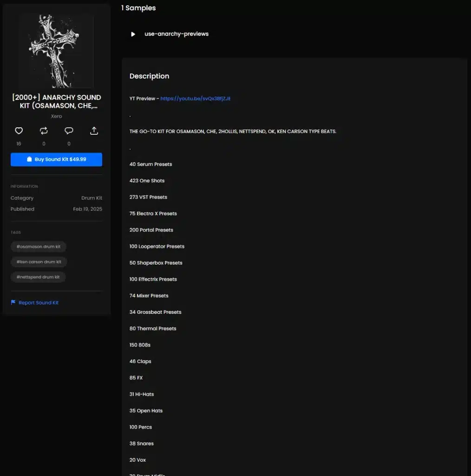Click the Report Sound Kit link
The image size is (471, 476).
39,303
